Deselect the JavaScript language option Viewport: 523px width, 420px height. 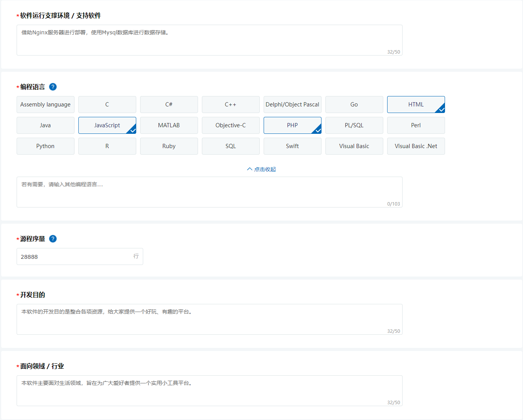pyautogui.click(x=107, y=125)
